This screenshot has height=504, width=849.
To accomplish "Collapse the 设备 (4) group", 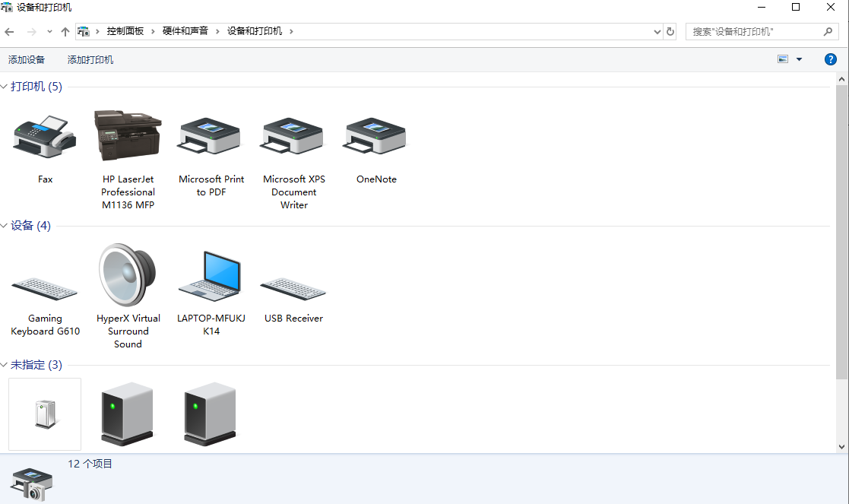I will (5, 226).
